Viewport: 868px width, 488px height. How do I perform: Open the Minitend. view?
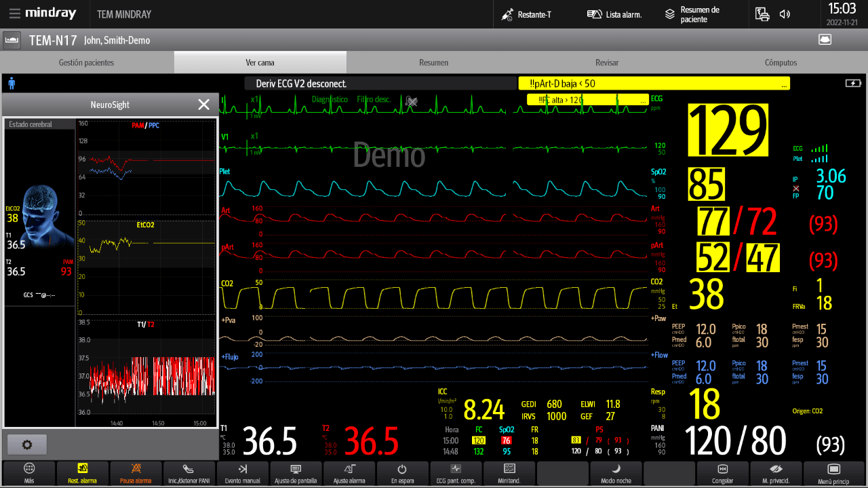coord(509,473)
